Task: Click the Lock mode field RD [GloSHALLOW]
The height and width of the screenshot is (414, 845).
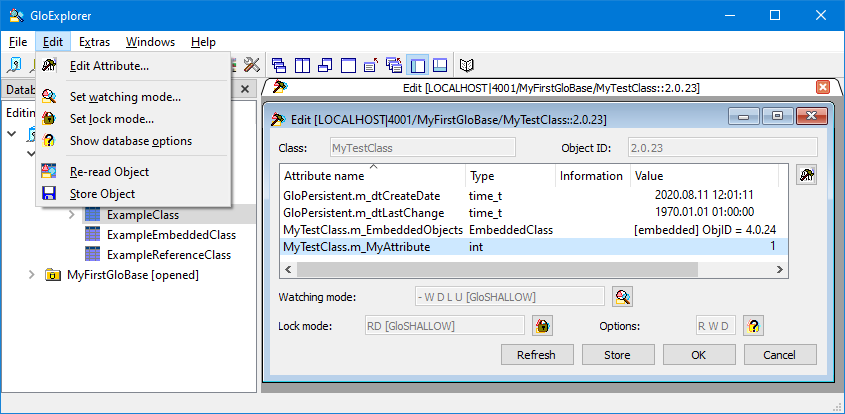Action: coord(445,326)
